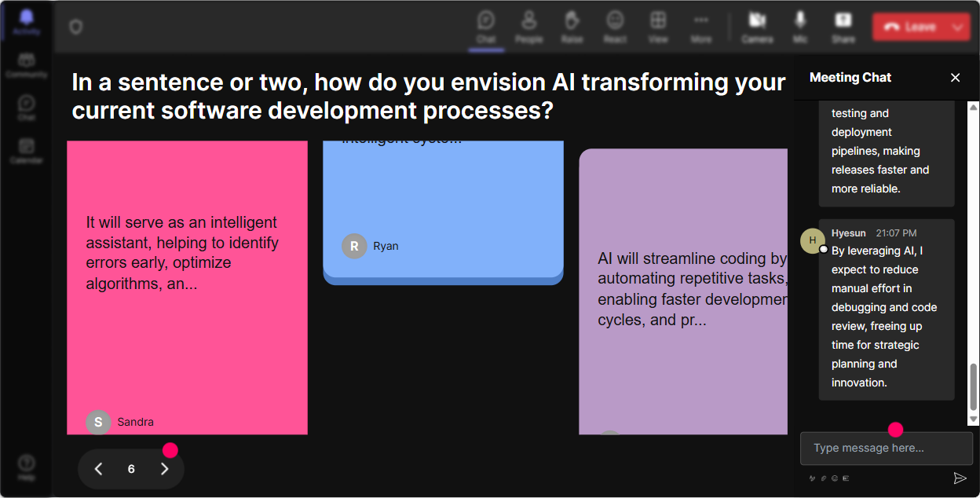Click the chat scrollbar thumb
The width and height of the screenshot is (980, 498).
974,387
